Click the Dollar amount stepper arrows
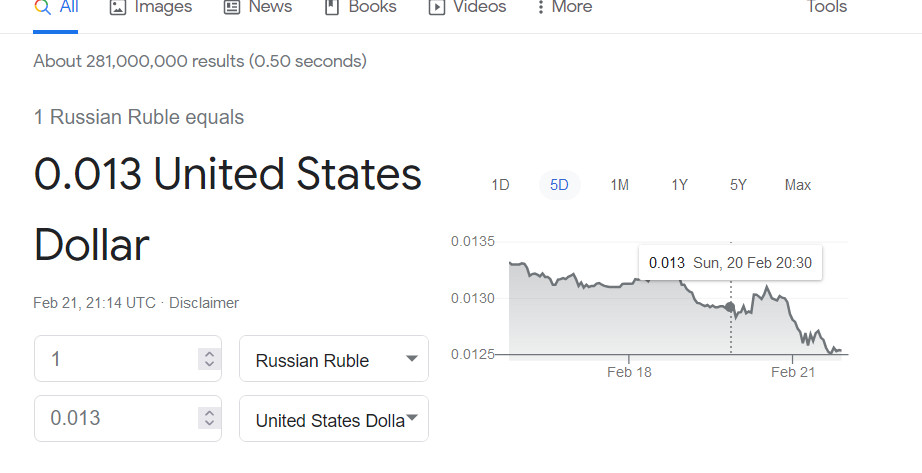This screenshot has height=473, width=922. [208, 418]
